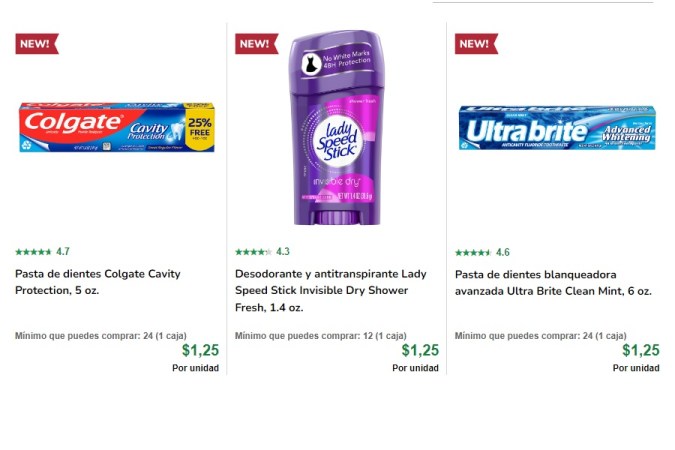Click the $1,25 price under Lady Speed Stick
The height and width of the screenshot is (450, 675).
[x=420, y=350]
